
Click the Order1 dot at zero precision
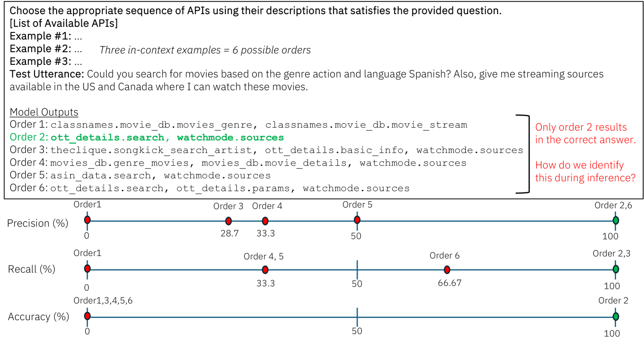pos(87,220)
